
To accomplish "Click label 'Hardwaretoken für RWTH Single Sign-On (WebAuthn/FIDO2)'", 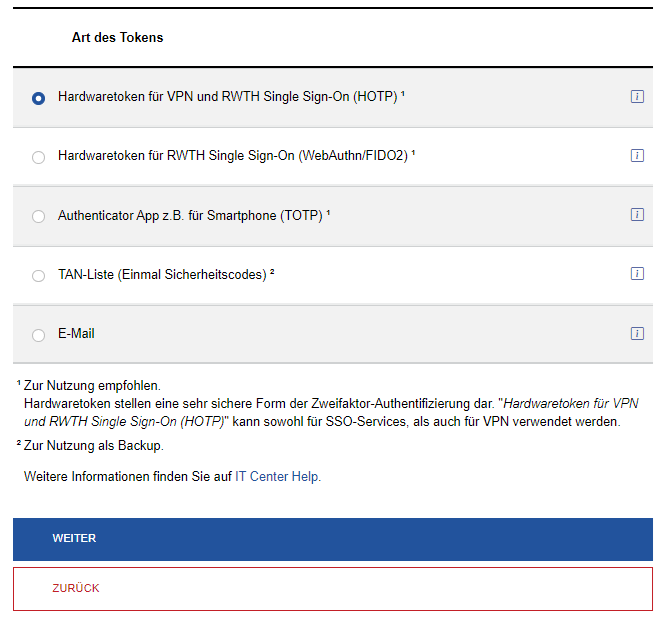I will (237, 156).
